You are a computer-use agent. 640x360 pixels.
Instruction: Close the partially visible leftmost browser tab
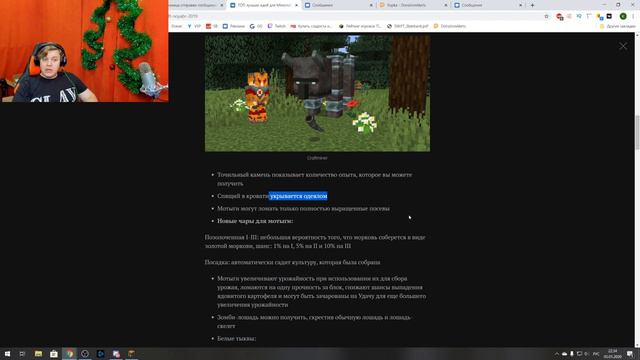pos(222,5)
